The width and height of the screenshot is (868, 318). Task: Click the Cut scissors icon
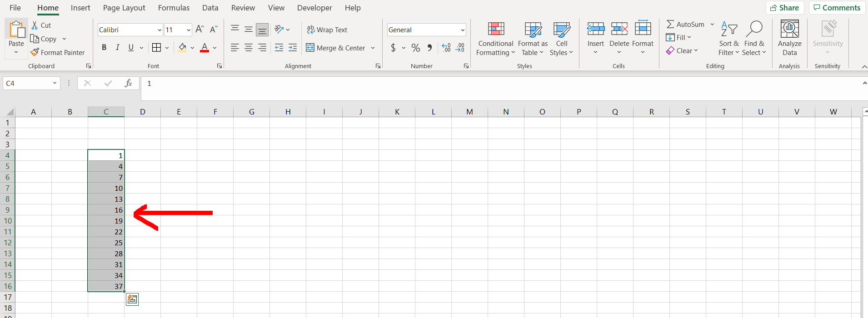[x=35, y=25]
